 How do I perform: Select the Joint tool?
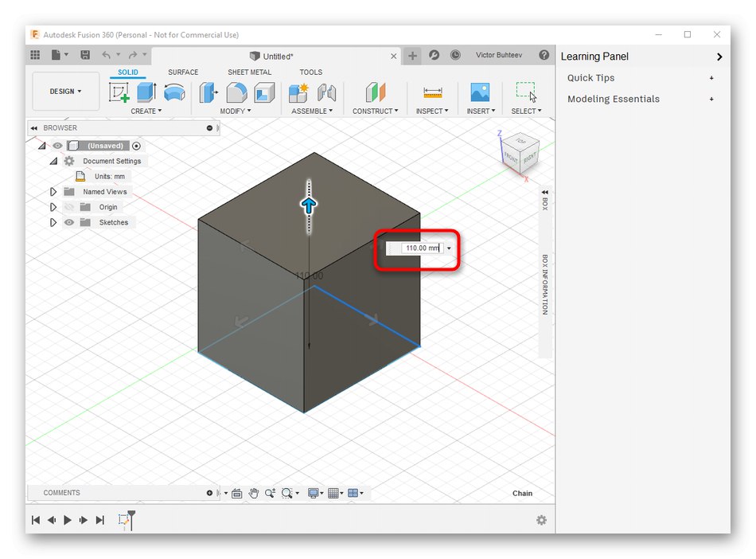326,92
